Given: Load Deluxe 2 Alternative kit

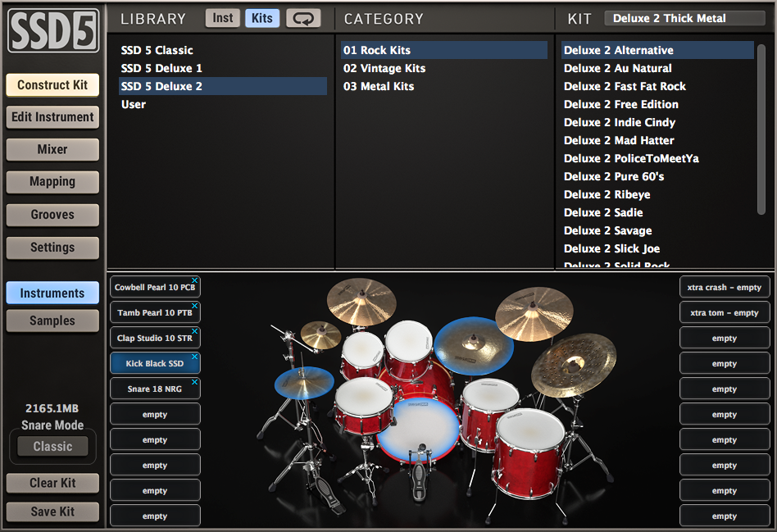Looking at the screenshot, I should (657, 50).
